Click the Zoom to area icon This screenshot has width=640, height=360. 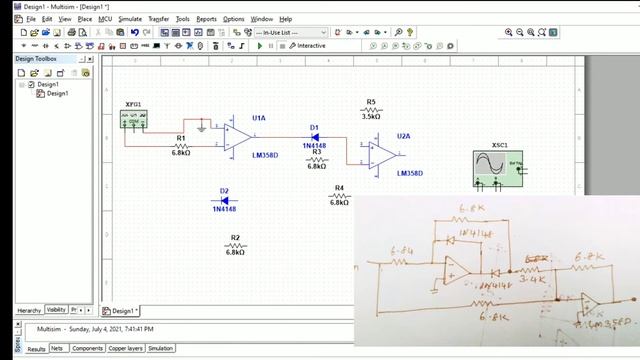[x=531, y=32]
